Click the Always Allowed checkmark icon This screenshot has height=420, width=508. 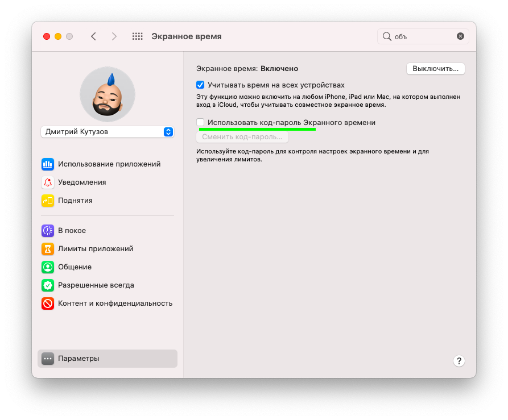[x=48, y=285]
